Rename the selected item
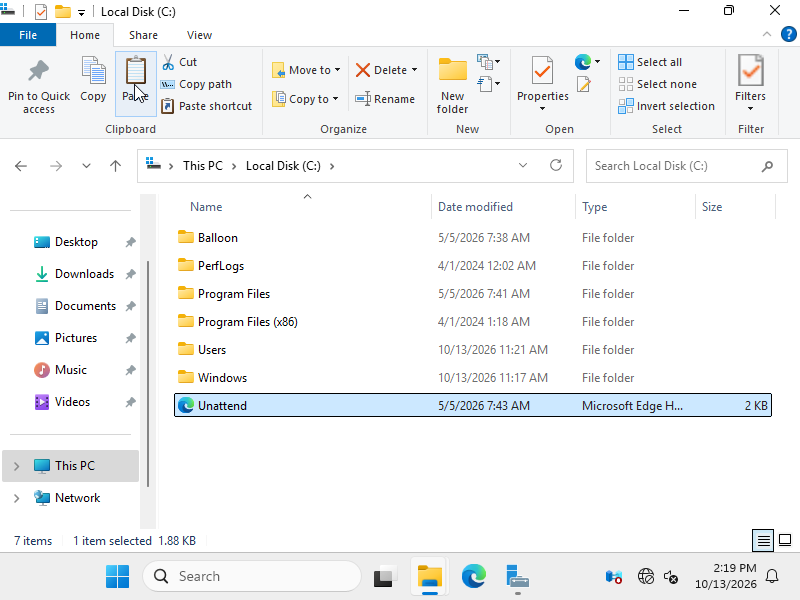Screen dimensions: 800x600 click(385, 99)
